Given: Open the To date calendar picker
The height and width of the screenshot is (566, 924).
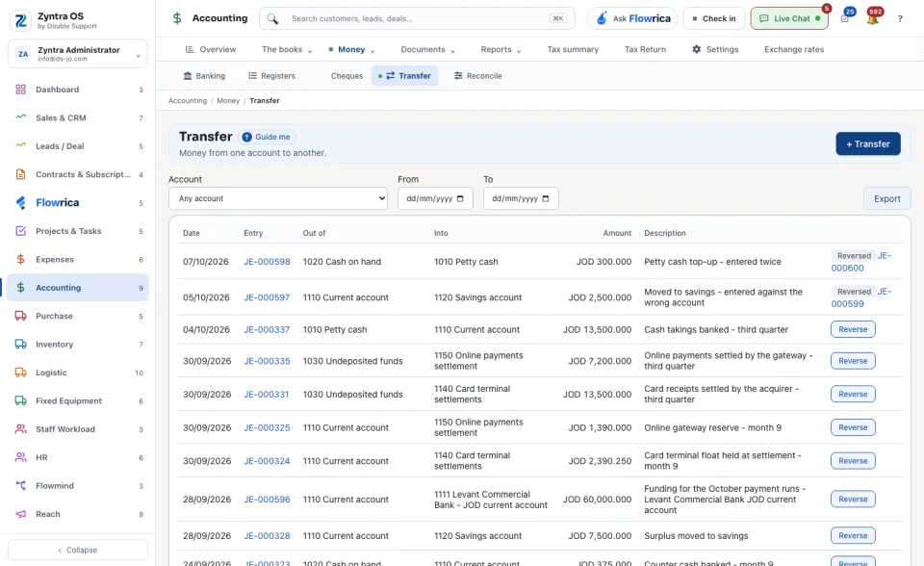Looking at the screenshot, I should pos(546,198).
